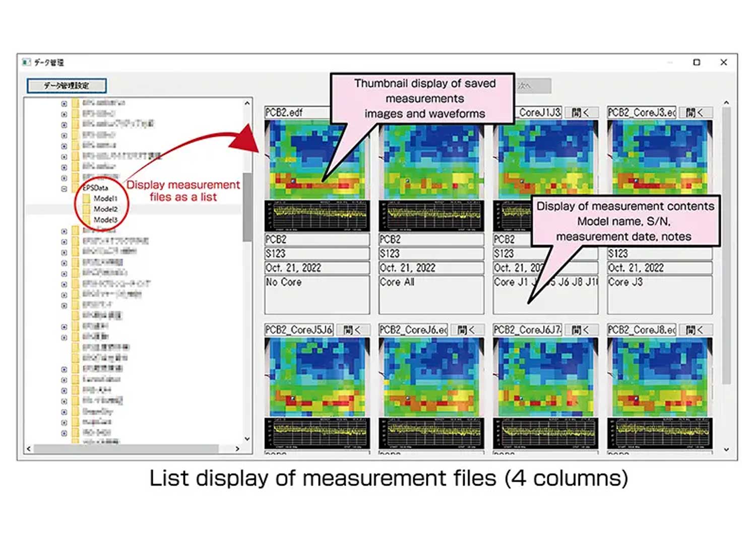Click the app icon in the title bar
The width and height of the screenshot is (756, 534).
pos(26,62)
